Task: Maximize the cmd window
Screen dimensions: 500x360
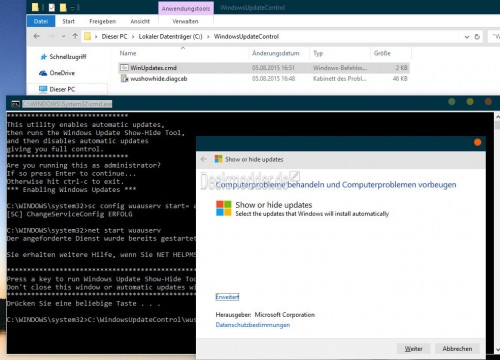Action: pyautogui.click(x=470, y=102)
